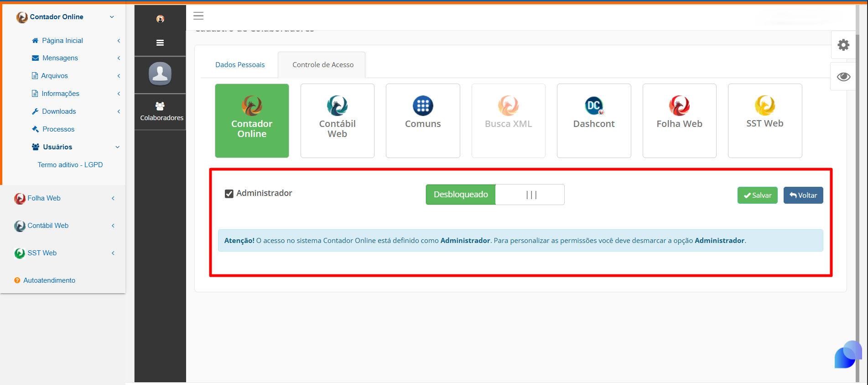Open the Termo aditivo - LGPD link
The image size is (868, 385).
pyautogui.click(x=70, y=165)
